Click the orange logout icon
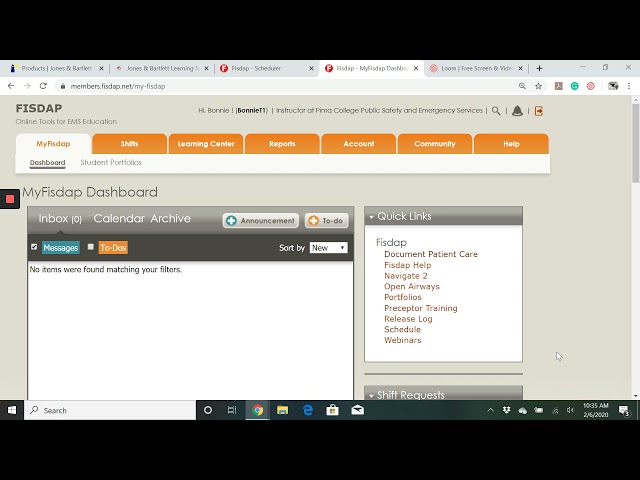Viewport: 640px width, 480px height. pyautogui.click(x=539, y=111)
